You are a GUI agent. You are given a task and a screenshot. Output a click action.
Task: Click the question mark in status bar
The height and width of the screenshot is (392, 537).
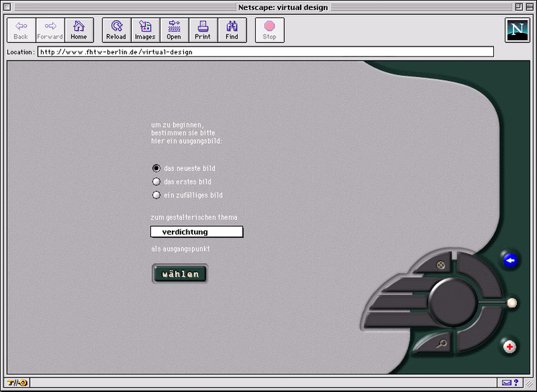tap(516, 383)
